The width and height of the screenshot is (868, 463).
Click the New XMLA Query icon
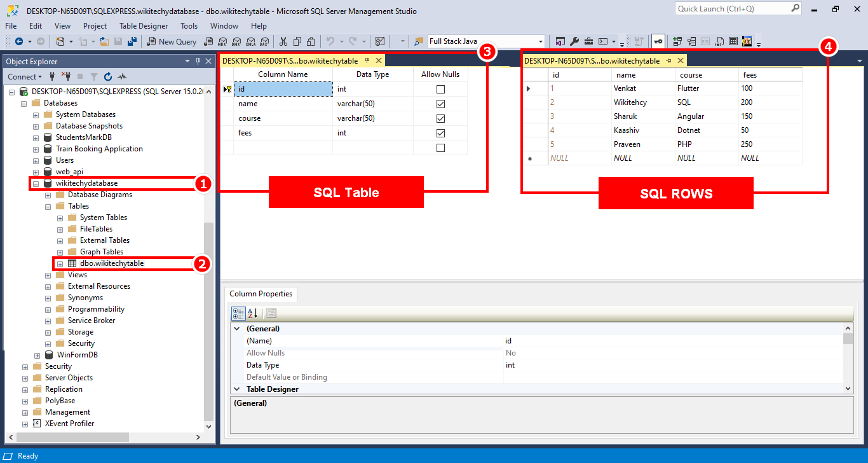point(250,41)
